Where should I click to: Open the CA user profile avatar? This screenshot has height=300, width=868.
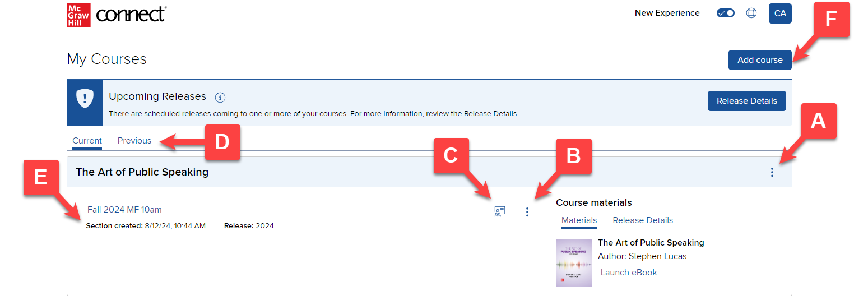pyautogui.click(x=780, y=13)
